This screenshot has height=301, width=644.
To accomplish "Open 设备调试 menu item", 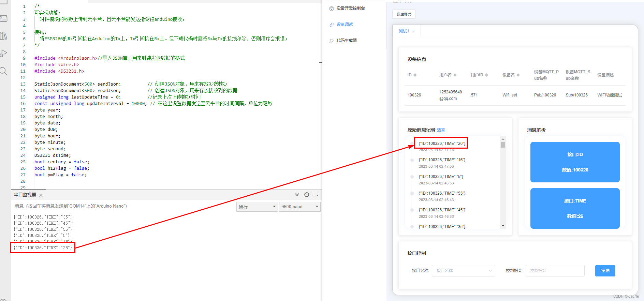I will [x=345, y=25].
